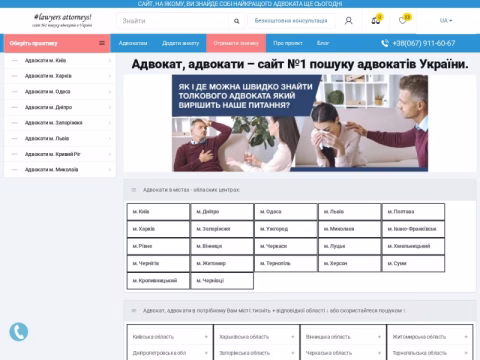The width and height of the screenshot is (480, 360).
Task: Open the comparison scales icon
Action: point(376,21)
